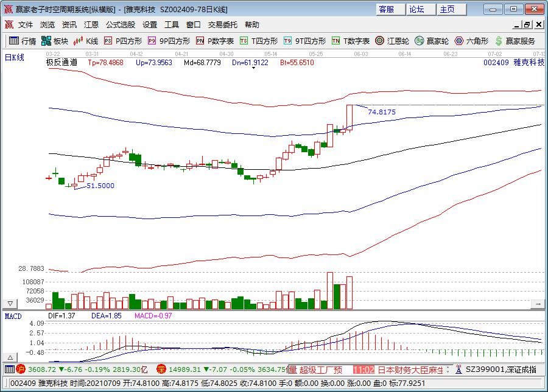
Task: Open the 工具 menu
Action: pyautogui.click(x=171, y=24)
